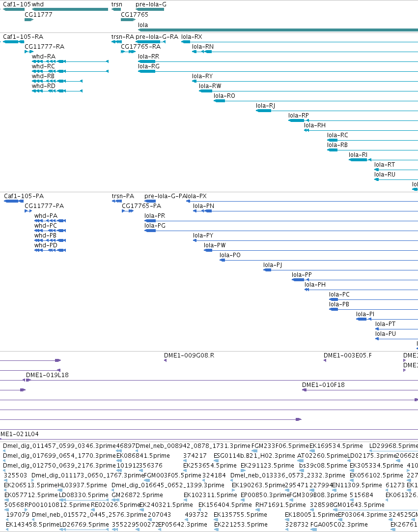Select the lola-RI transcript label
418x532 pixels.
(x=358, y=155)
